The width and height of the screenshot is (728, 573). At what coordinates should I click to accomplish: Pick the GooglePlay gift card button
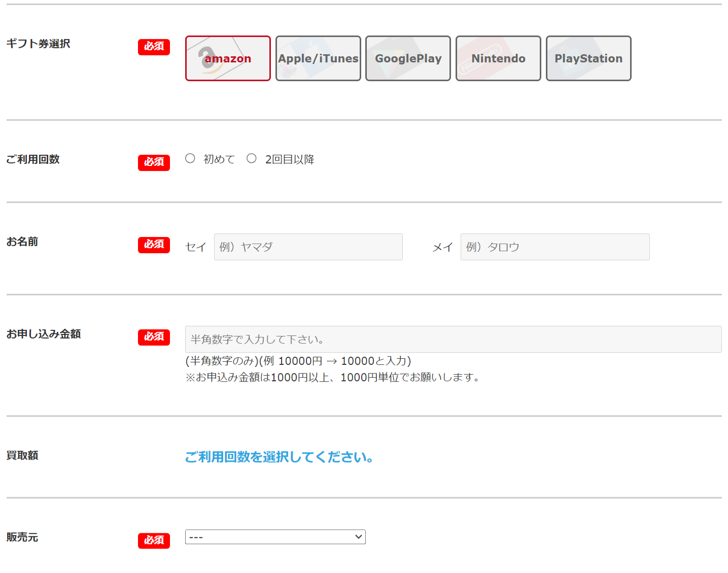pos(408,58)
